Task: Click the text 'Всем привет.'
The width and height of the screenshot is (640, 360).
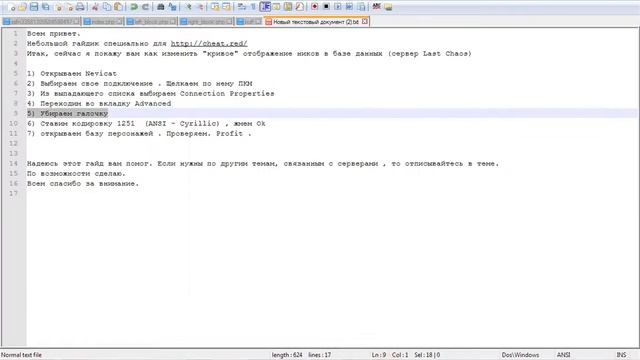Action: pos(54,33)
